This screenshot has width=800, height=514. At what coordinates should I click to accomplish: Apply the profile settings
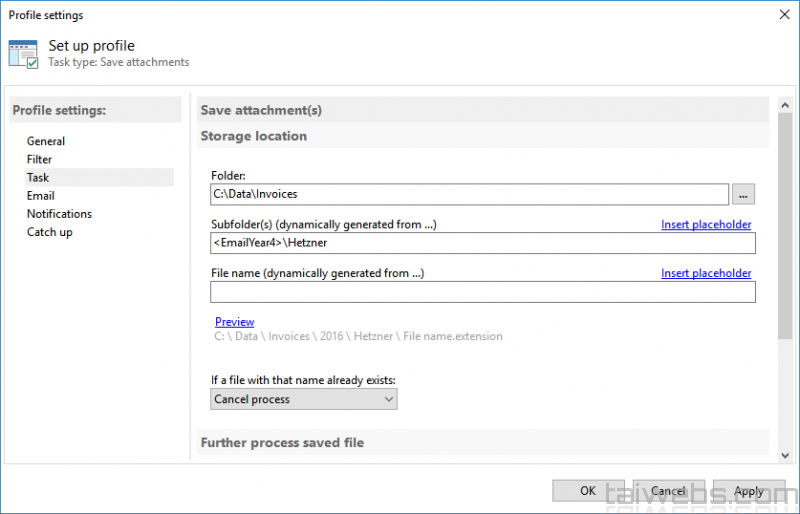(748, 491)
